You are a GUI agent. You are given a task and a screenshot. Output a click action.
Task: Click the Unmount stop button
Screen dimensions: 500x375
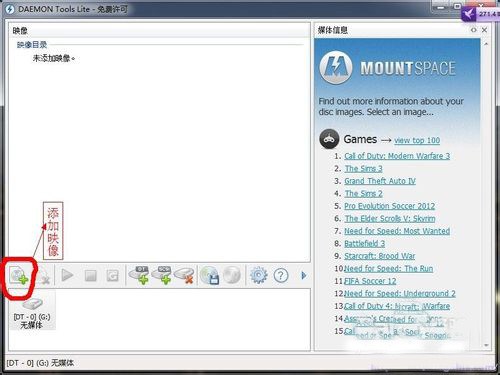click(x=90, y=276)
